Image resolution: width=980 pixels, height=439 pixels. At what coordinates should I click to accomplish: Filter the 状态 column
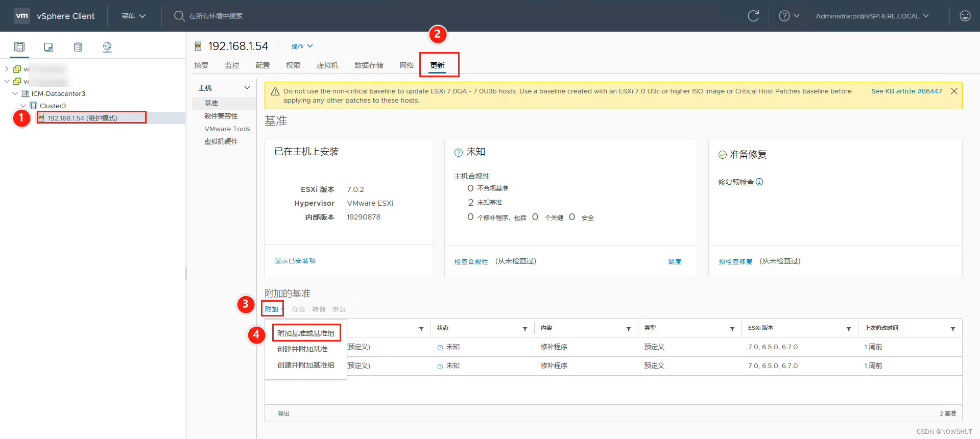[525, 329]
